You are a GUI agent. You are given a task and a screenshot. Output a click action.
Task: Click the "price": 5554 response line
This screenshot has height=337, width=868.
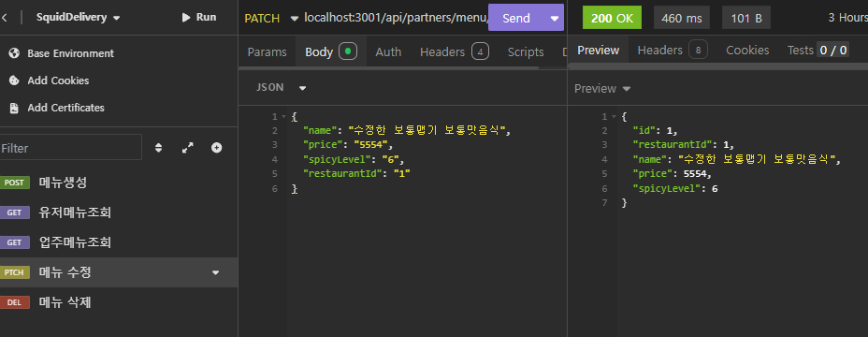672,174
